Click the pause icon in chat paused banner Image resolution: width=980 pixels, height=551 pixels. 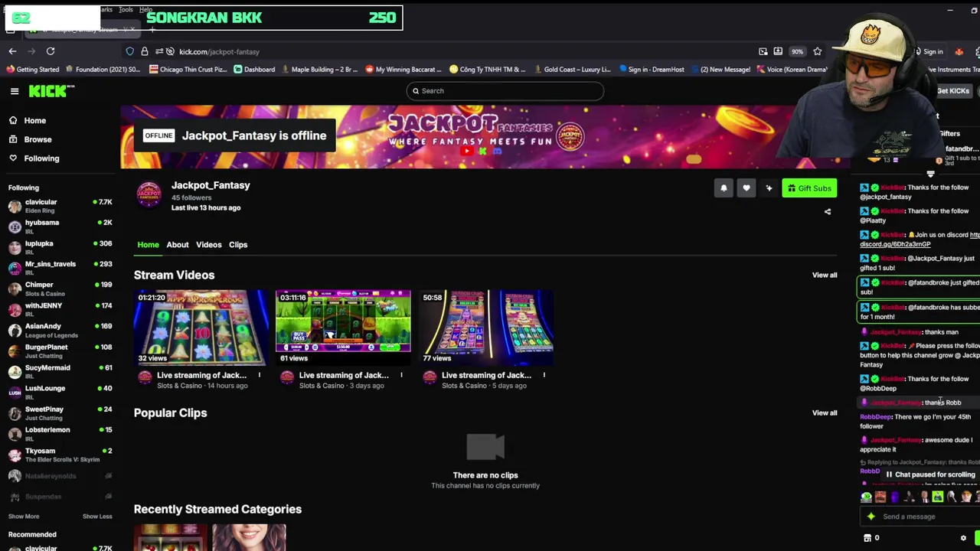tap(889, 474)
